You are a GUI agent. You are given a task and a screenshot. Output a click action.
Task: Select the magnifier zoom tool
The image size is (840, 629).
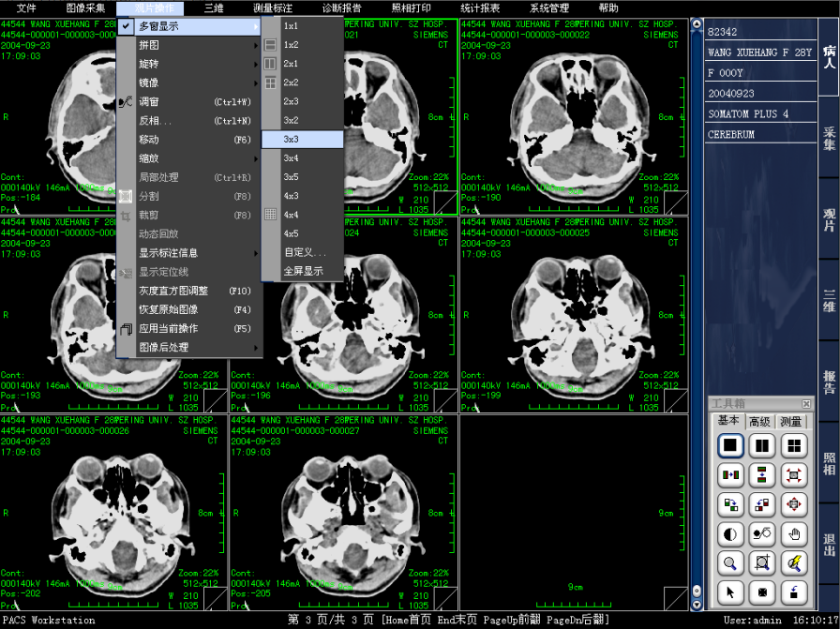pyautogui.click(x=732, y=562)
